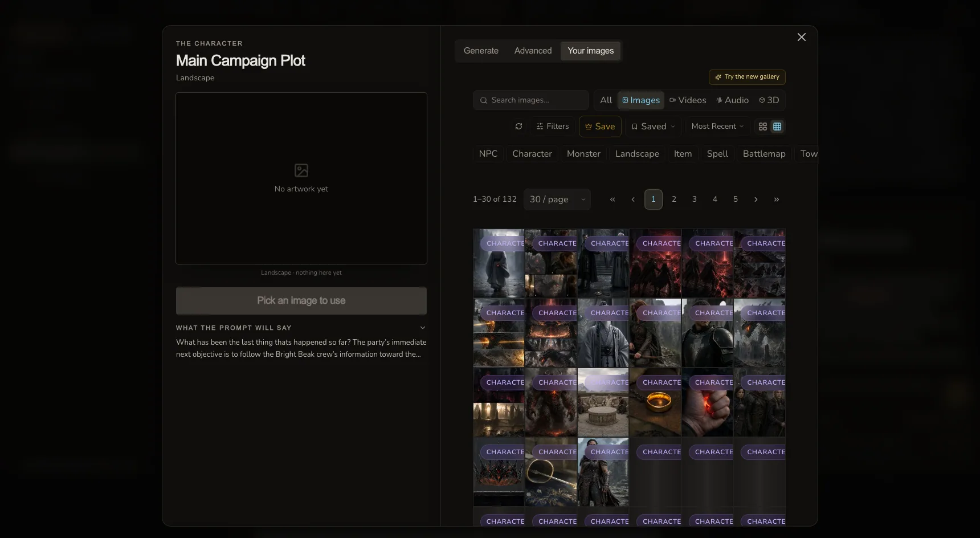Go to first page double-arrow
The width and height of the screenshot is (980, 538).
pos(612,199)
